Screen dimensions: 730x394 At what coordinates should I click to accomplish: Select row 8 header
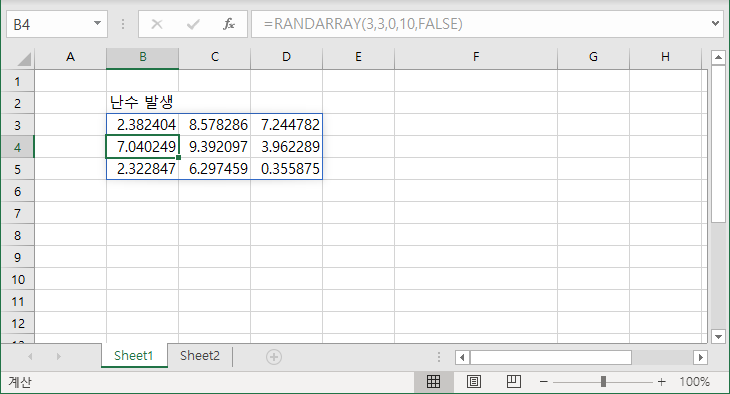pos(18,235)
